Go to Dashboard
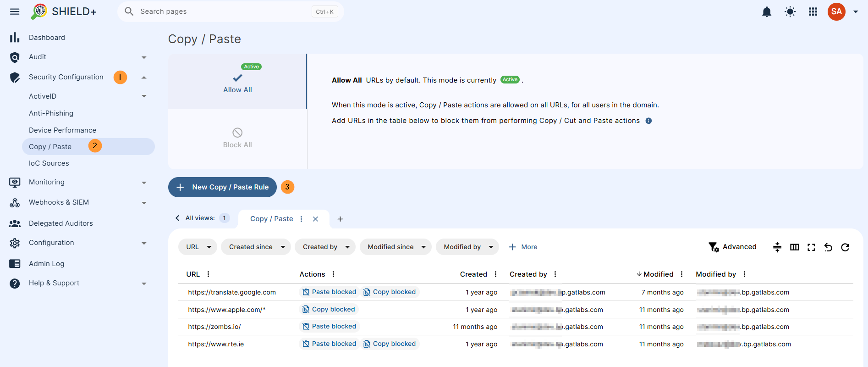The image size is (868, 367). pyautogui.click(x=47, y=38)
